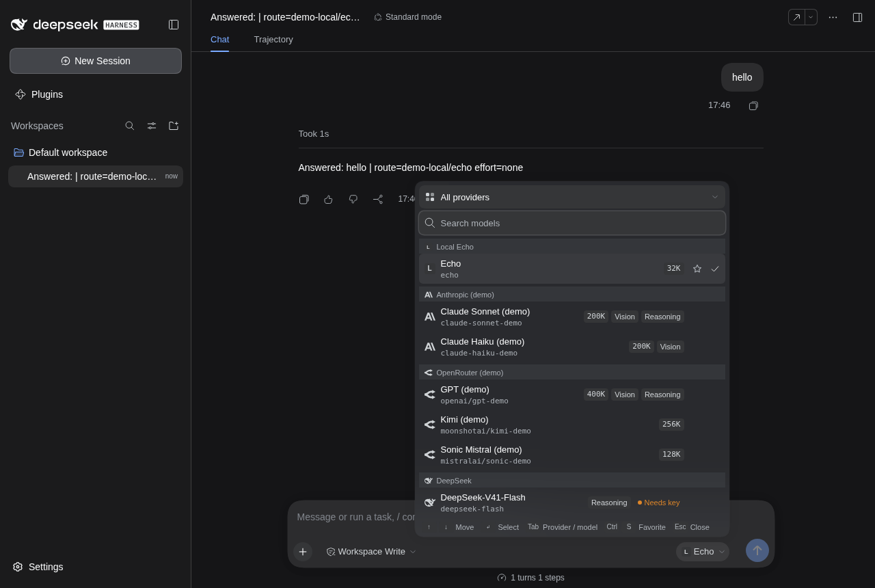875x588 pixels.
Task: Click the message composer text field
Action: (355, 517)
